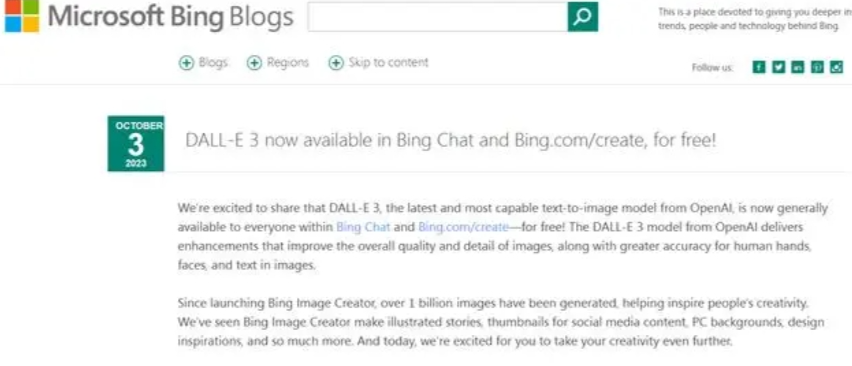Click the plus icon beside Blogs

pyautogui.click(x=186, y=63)
